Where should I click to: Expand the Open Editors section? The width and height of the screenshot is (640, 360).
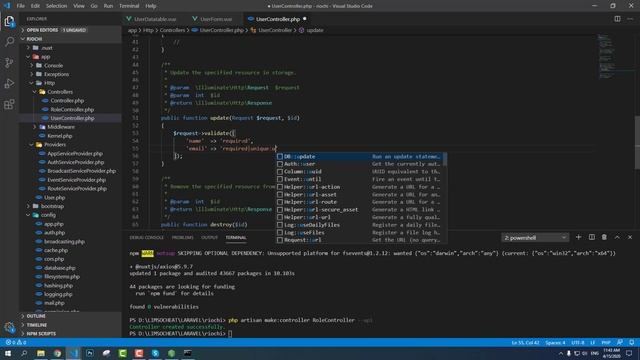(70, 30)
